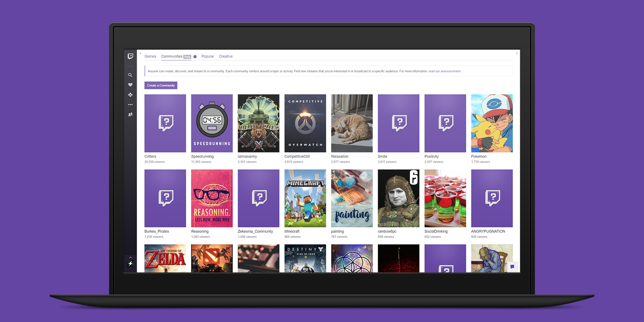644x322 pixels.
Task: Switch to the Popular tab
Action: 208,56
